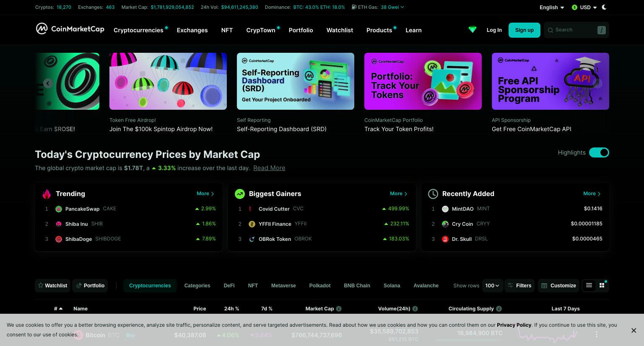Click Circulating Supply info icon
This screenshot has width=644, height=346.
pyautogui.click(x=499, y=309)
